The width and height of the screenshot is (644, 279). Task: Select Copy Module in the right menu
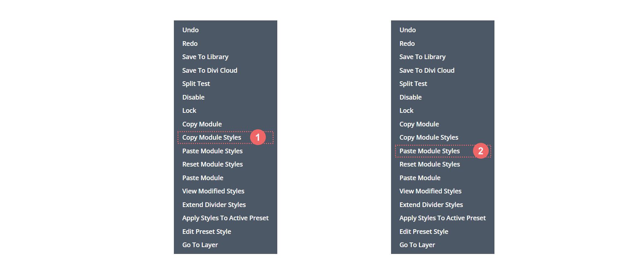tap(419, 124)
